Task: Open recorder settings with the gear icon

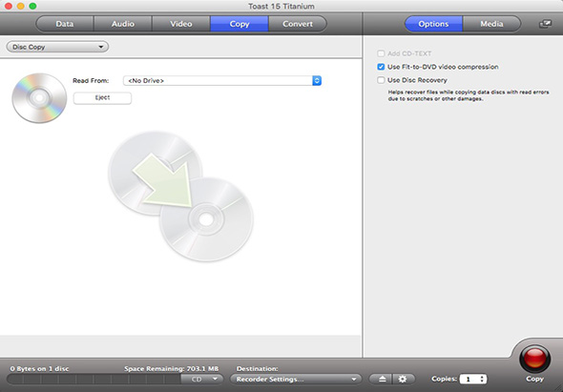Action: [x=403, y=379]
